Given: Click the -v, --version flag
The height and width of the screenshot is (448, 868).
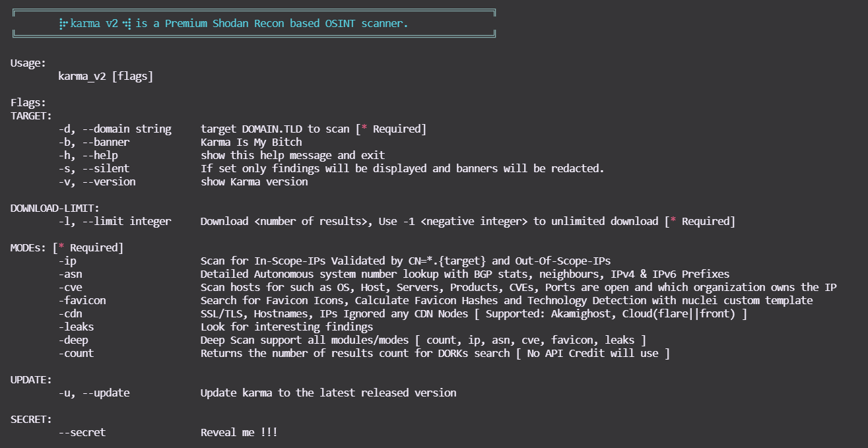Looking at the screenshot, I should pos(97,182).
